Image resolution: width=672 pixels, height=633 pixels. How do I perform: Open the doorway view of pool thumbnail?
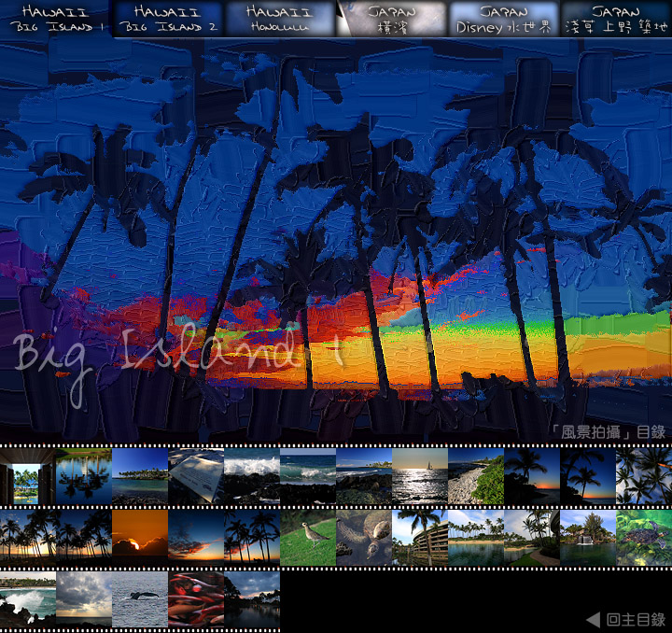click(27, 476)
